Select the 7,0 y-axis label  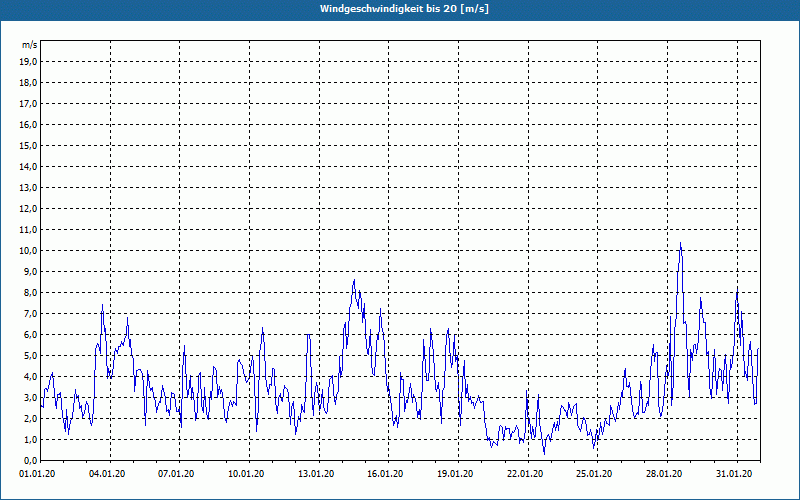[x=30, y=313]
